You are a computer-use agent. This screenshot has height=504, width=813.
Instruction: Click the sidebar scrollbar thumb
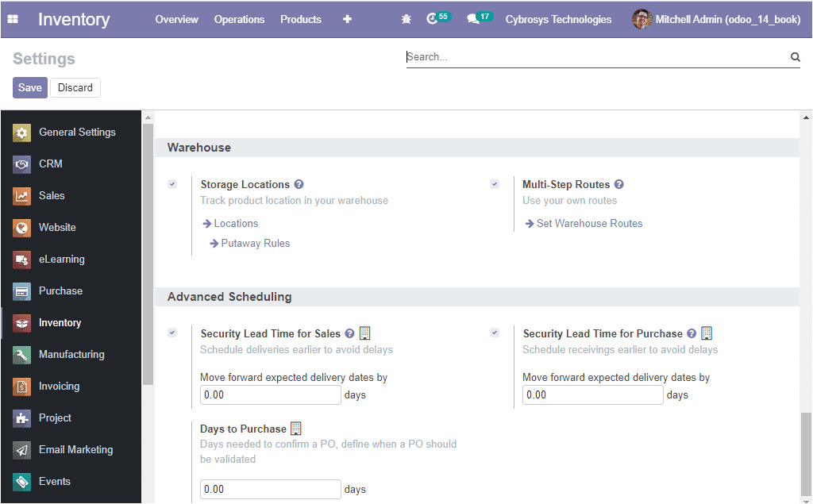[x=148, y=254]
